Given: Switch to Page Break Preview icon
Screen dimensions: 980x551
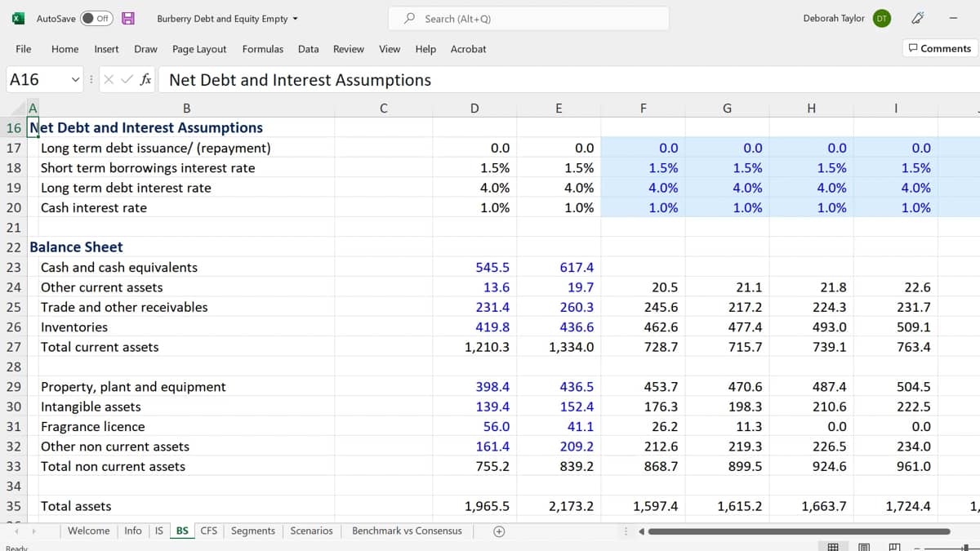Looking at the screenshot, I should click(894, 547).
